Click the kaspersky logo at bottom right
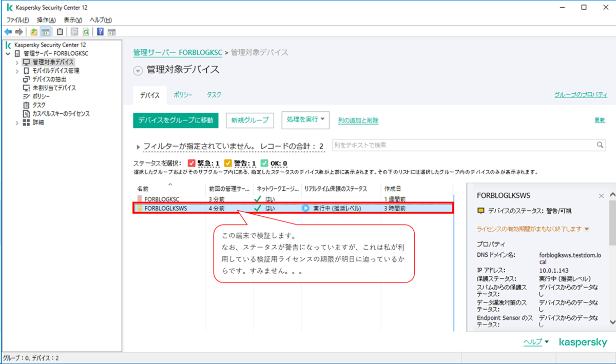This screenshot has width=616, height=364. pyautogui.click(x=583, y=342)
